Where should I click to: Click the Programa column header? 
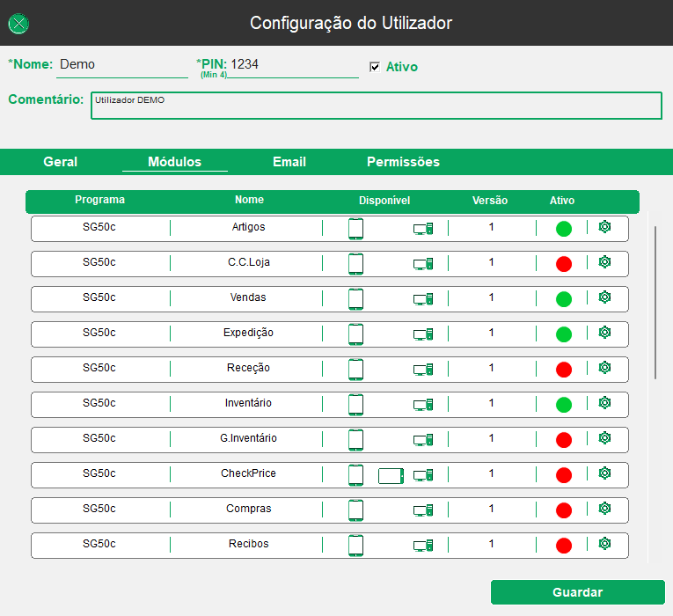pos(100,200)
